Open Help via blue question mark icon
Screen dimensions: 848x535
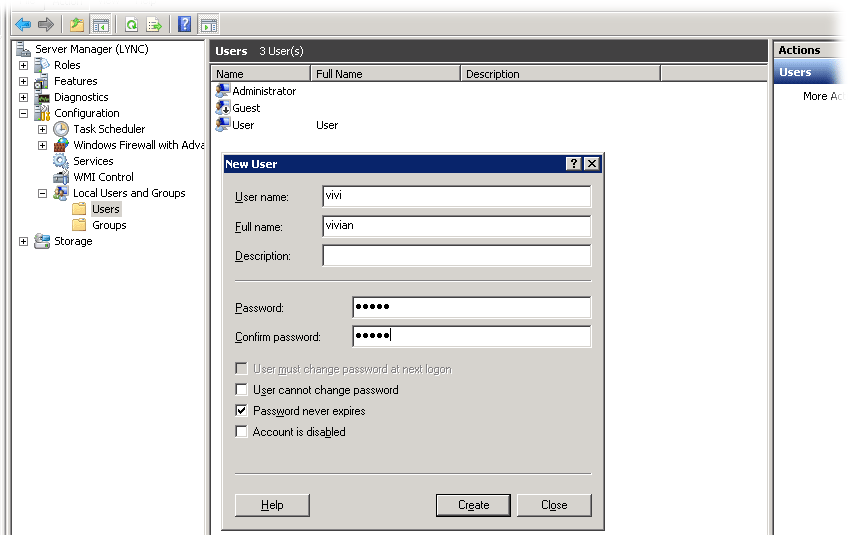(x=184, y=24)
